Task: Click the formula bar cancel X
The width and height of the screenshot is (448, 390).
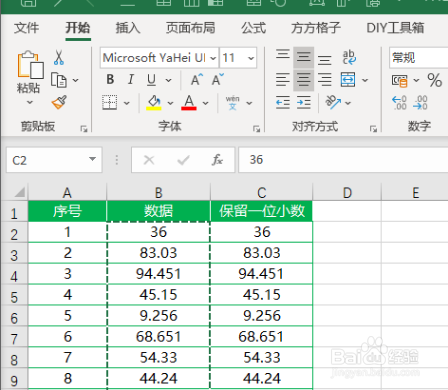Action: coord(149,160)
